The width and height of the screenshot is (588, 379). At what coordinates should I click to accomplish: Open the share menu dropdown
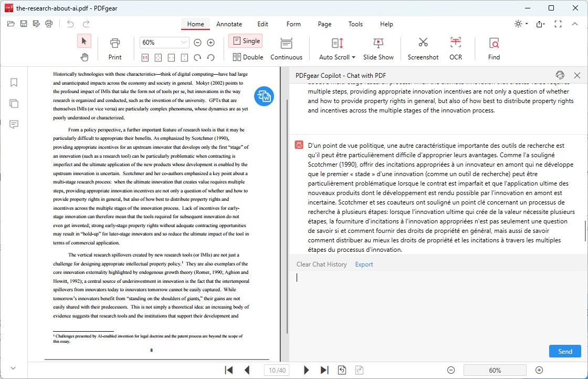point(540,24)
